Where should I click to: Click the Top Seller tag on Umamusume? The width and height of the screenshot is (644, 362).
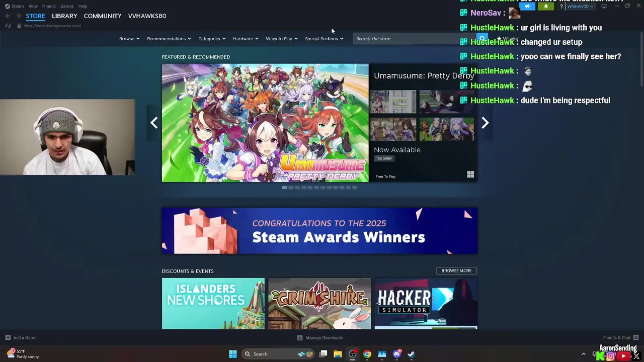click(x=384, y=158)
